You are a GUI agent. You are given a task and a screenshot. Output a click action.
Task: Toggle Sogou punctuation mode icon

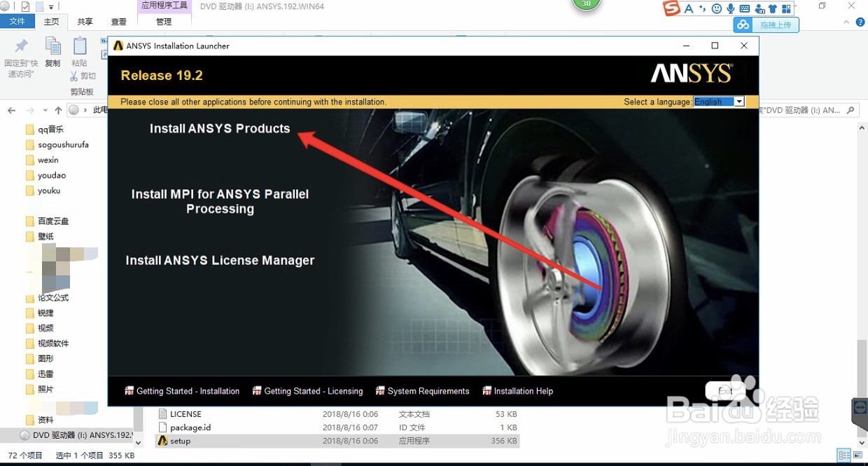(x=702, y=9)
